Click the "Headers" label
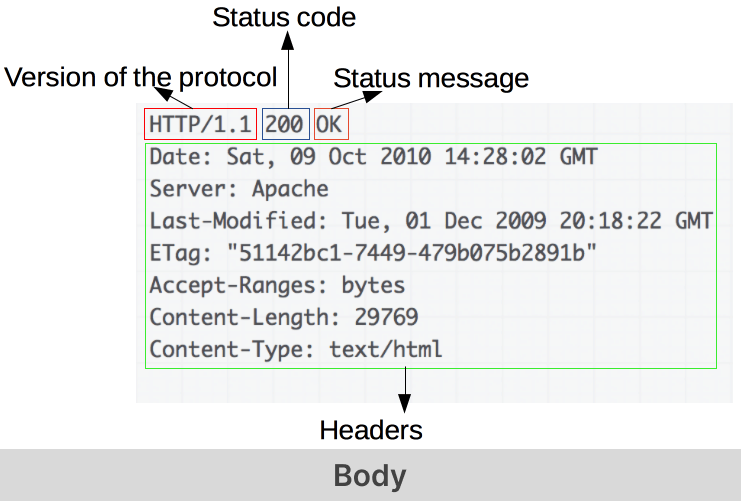The height and width of the screenshot is (501, 741). (371, 430)
